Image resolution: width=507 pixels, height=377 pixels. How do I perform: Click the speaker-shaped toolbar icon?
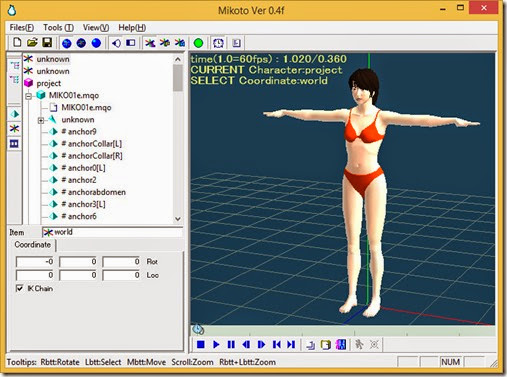[116, 43]
